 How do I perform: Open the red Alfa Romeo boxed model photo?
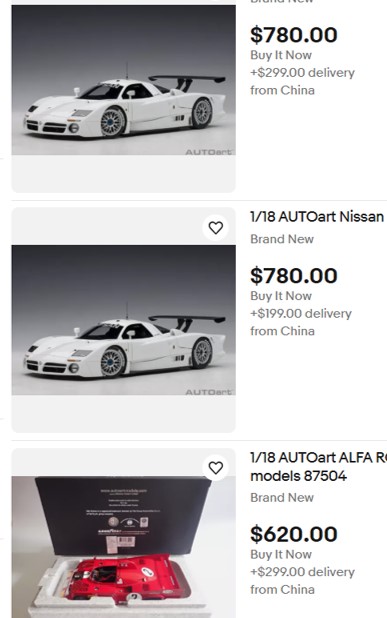coord(124,547)
